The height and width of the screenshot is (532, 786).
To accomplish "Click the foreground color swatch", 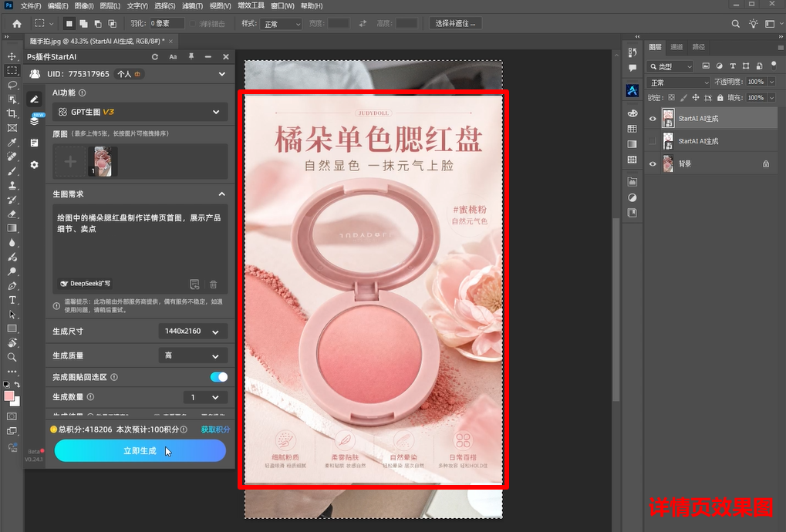I will [x=9, y=397].
